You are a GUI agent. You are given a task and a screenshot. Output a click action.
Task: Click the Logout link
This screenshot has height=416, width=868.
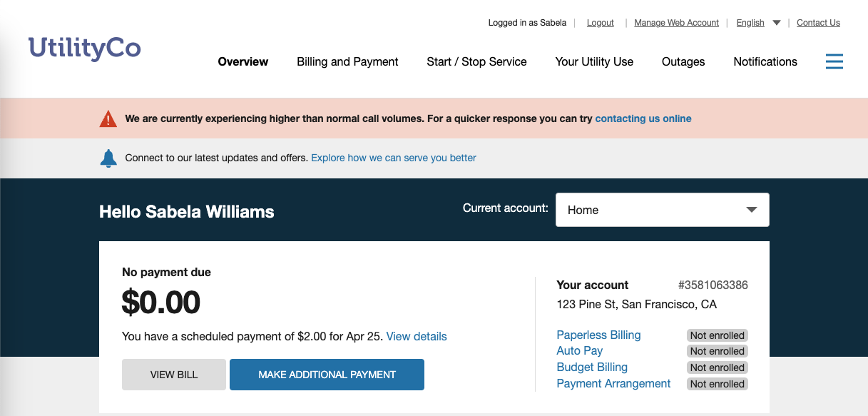point(600,23)
